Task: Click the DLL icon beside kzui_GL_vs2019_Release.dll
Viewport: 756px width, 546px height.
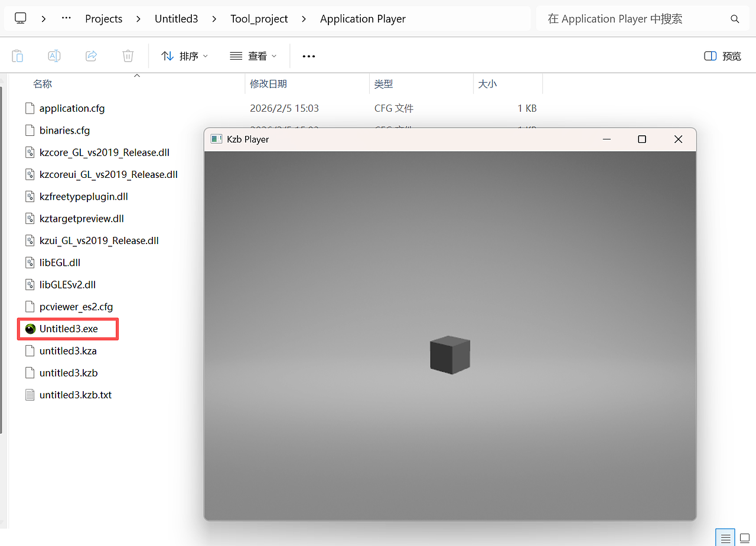Action: [x=30, y=240]
